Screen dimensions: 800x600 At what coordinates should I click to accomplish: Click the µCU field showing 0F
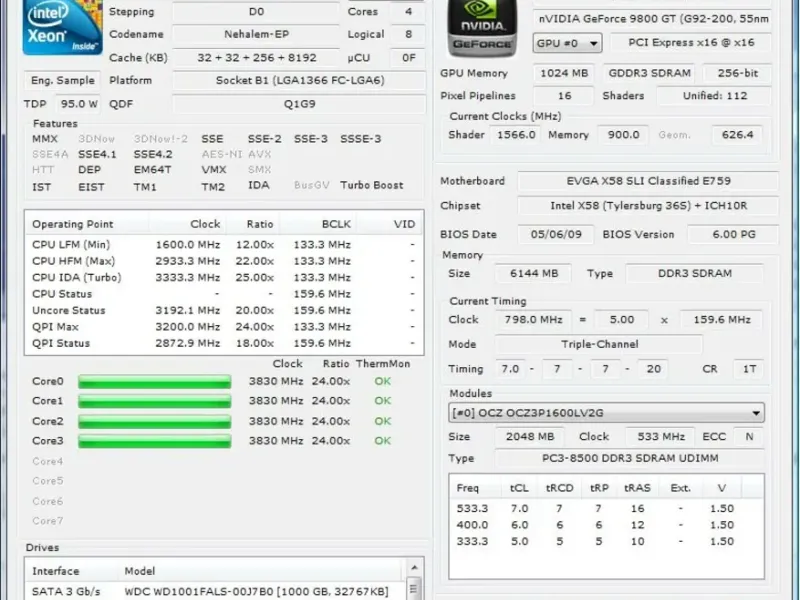[408, 58]
